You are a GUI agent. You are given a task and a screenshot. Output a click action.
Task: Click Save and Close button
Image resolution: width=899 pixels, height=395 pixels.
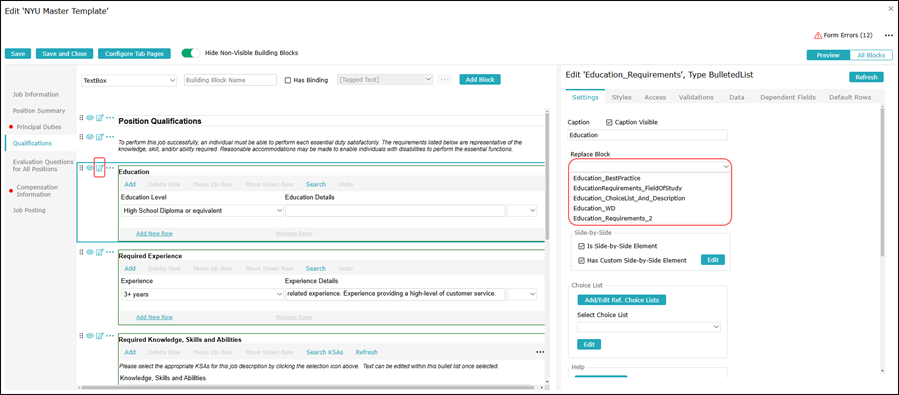coord(64,53)
